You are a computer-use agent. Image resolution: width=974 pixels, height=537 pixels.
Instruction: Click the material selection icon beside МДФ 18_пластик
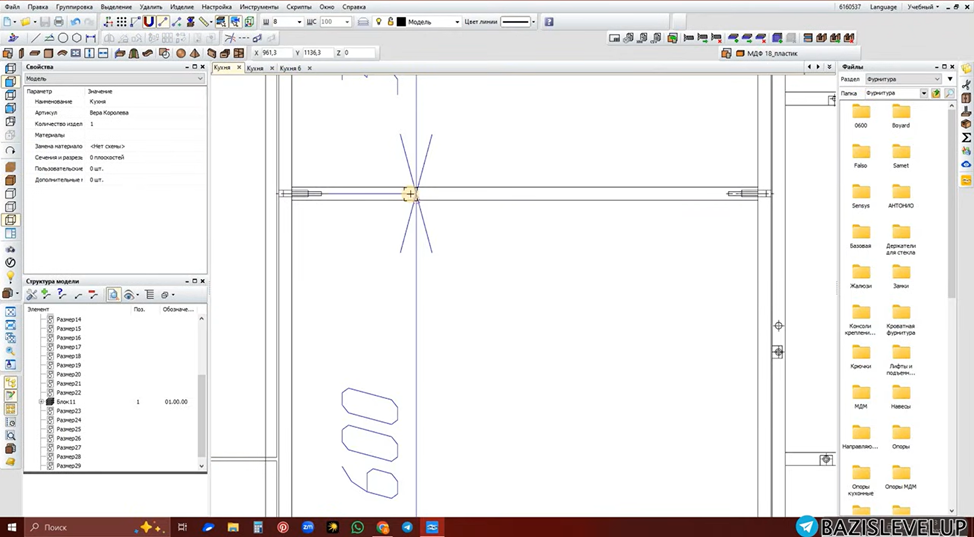pyautogui.click(x=727, y=53)
